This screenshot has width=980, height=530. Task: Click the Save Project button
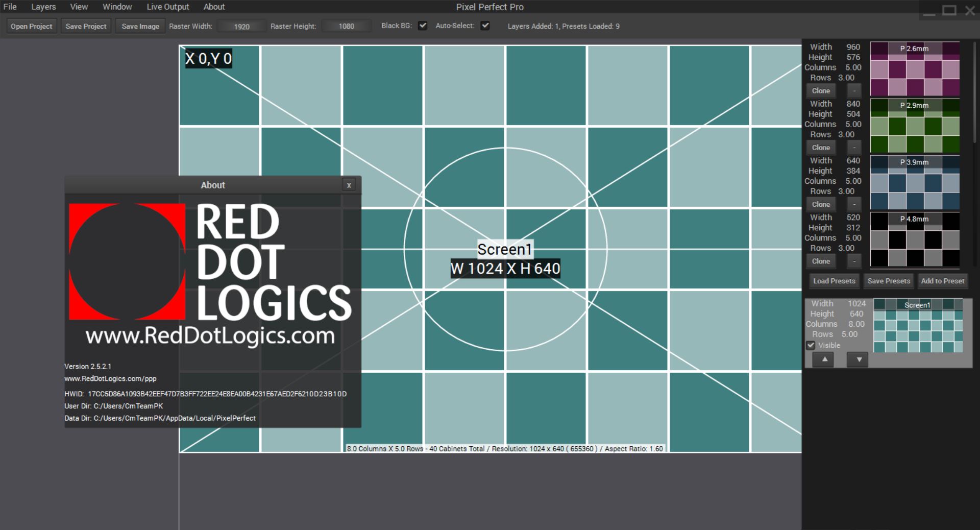[x=86, y=26]
